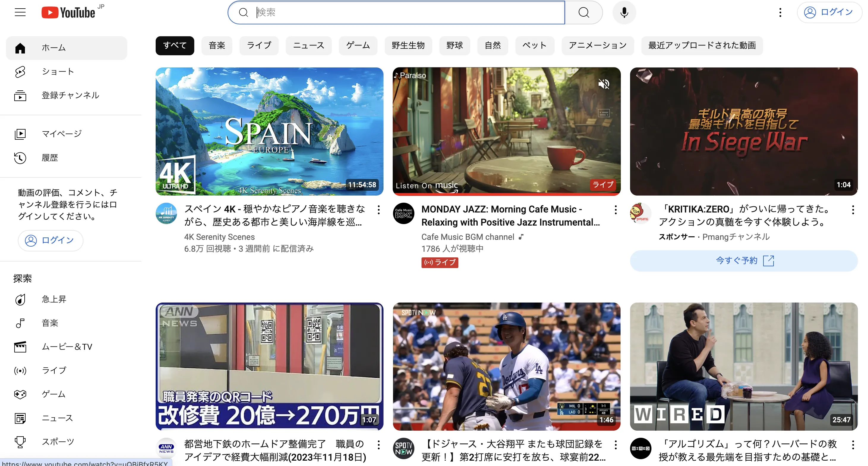Open スポーツ in the sidebar

[66, 442]
